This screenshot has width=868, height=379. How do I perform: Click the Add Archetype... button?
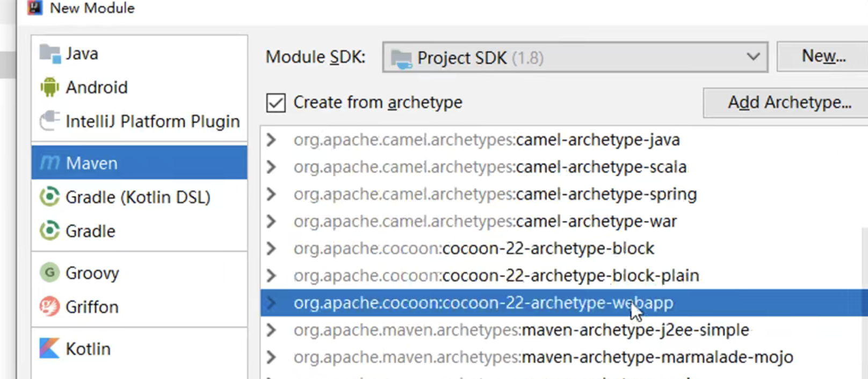pos(786,103)
